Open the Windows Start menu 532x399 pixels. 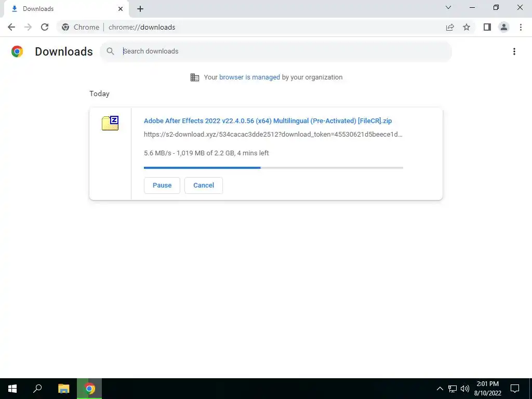[12, 389]
